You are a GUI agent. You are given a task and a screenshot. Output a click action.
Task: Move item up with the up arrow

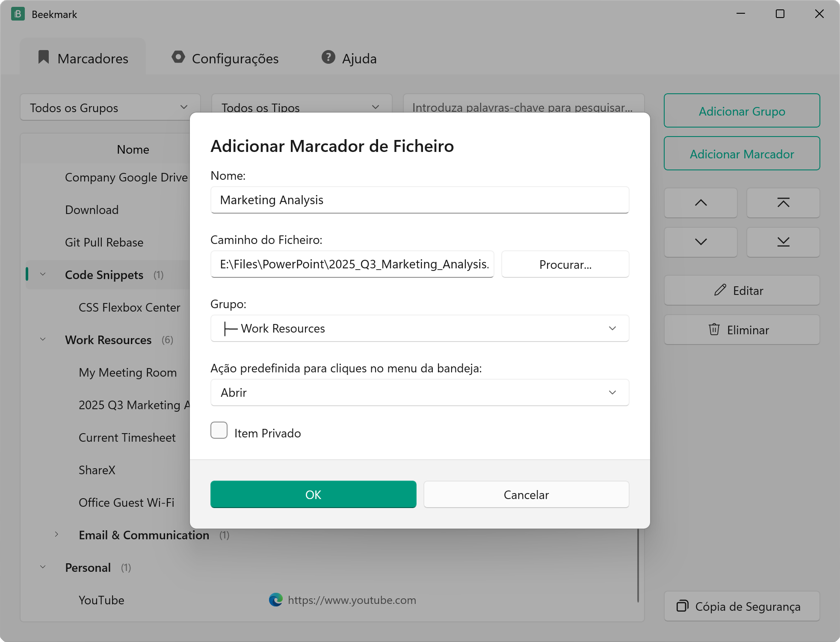pos(701,203)
